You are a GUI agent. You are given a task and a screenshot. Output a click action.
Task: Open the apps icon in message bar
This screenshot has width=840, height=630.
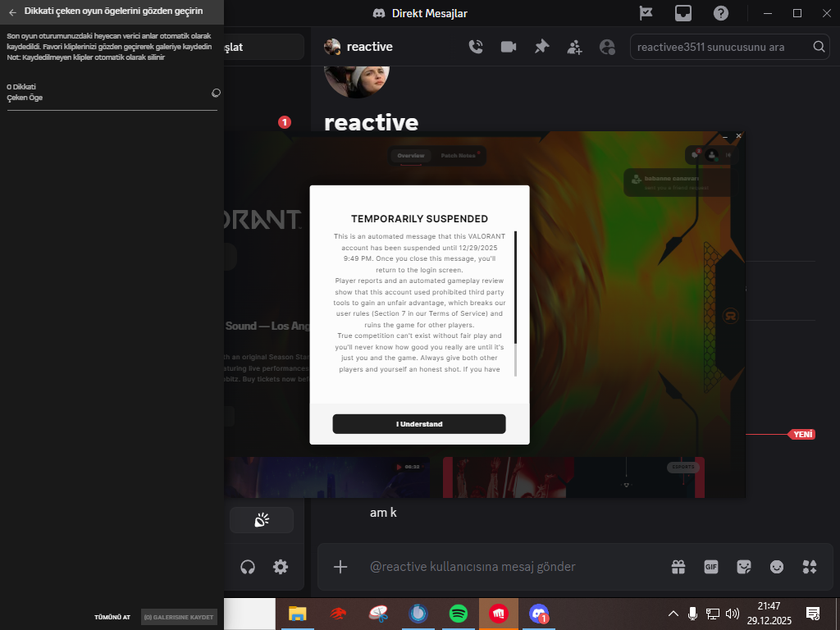[809, 567]
